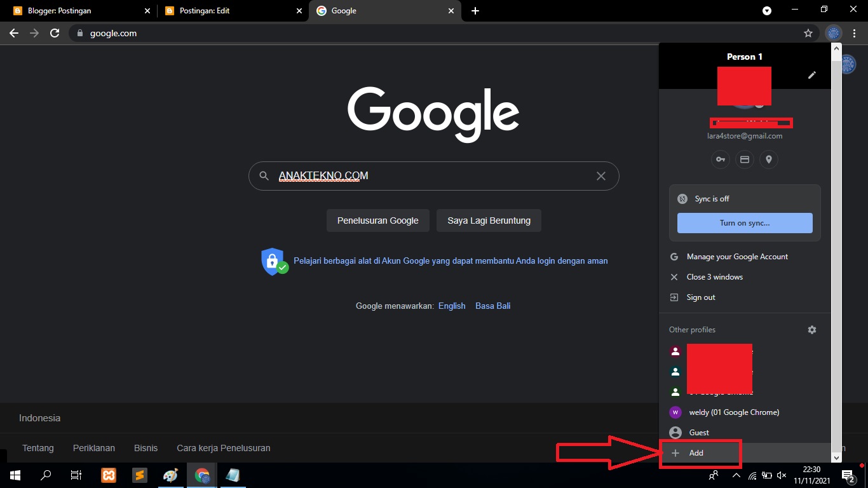This screenshot has width=868, height=488.
Task: Close the Postingan: Edit tab
Action: [300, 11]
